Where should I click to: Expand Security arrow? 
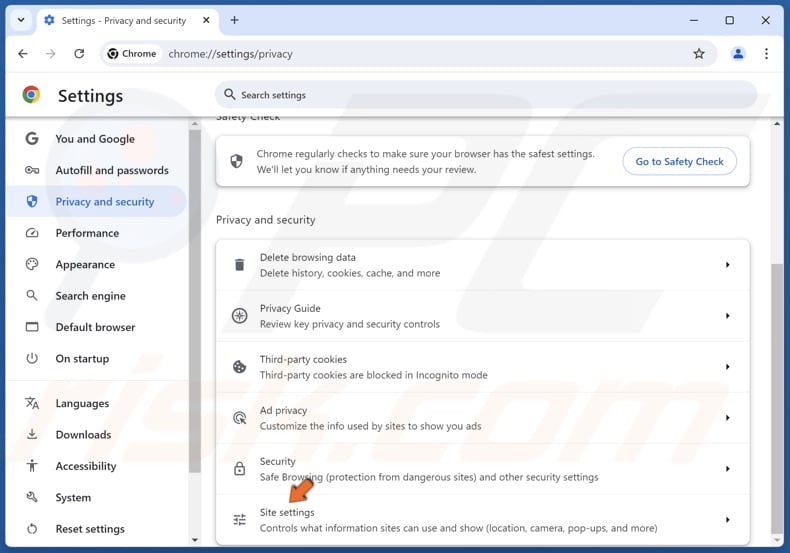pyautogui.click(x=728, y=469)
